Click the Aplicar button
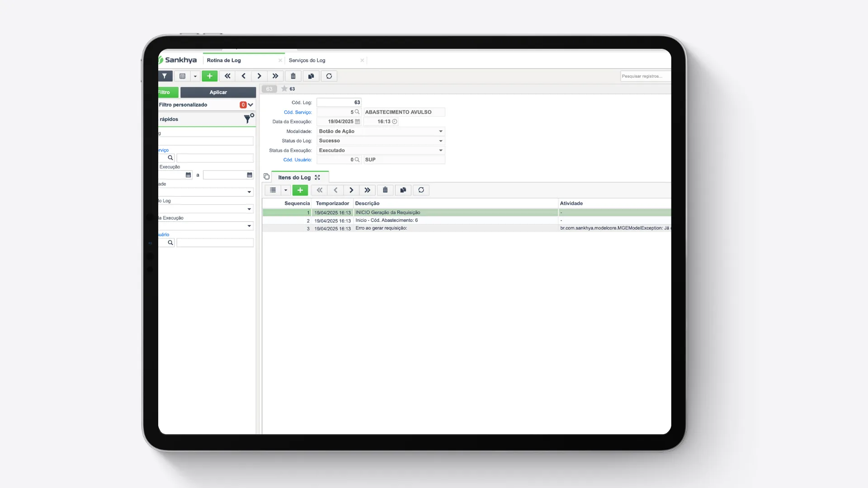This screenshot has height=488, width=868. pyautogui.click(x=218, y=92)
